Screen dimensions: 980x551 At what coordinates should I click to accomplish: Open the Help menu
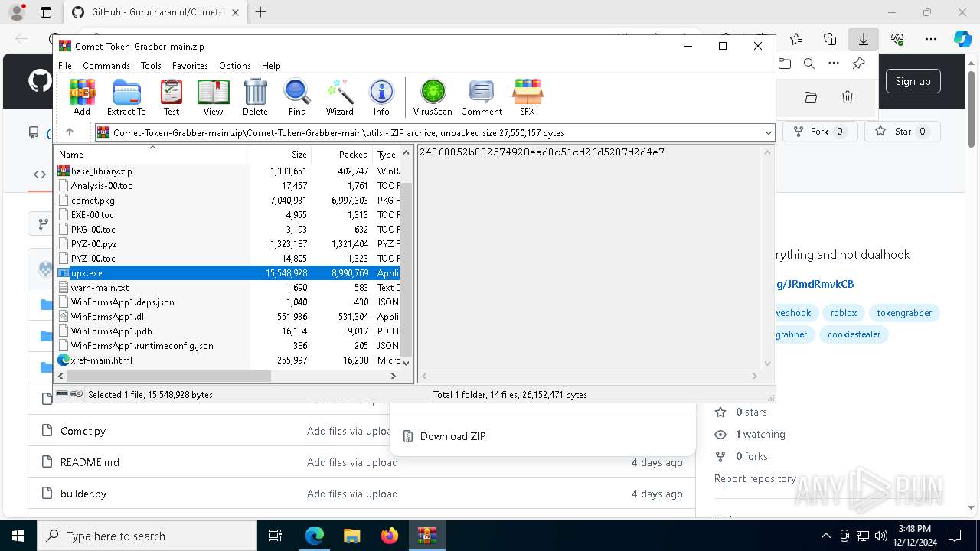pyautogui.click(x=271, y=66)
